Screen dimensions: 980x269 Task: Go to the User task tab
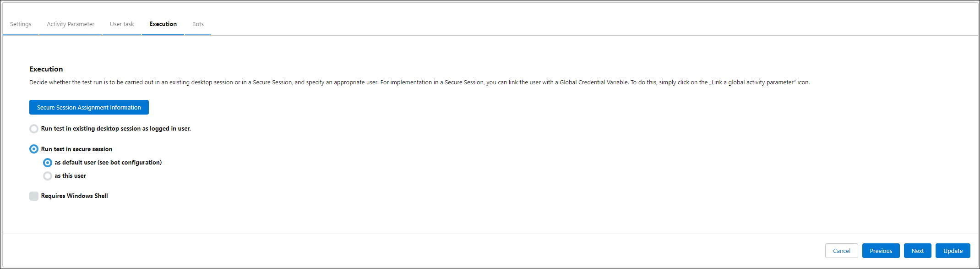[x=122, y=24]
